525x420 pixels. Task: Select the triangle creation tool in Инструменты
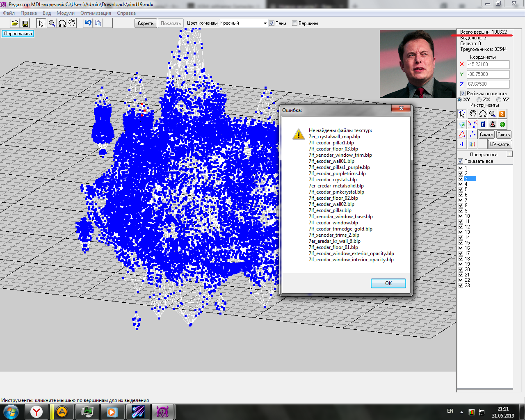[x=462, y=135]
